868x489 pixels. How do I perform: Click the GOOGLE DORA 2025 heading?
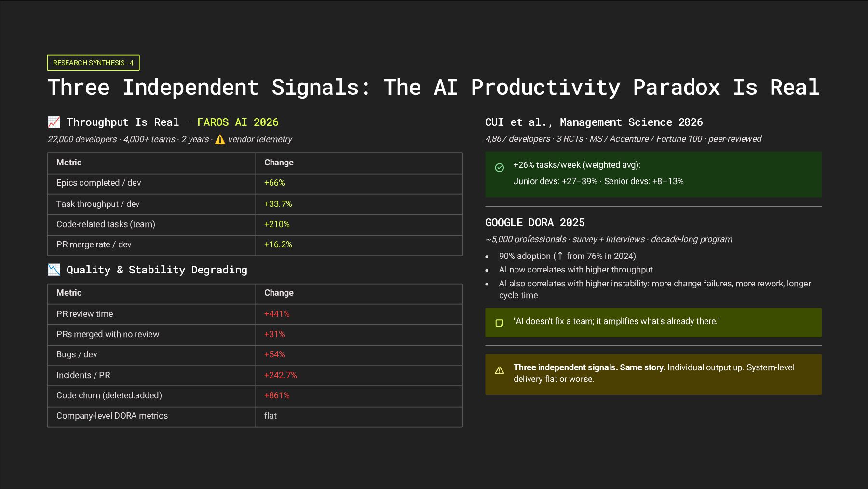535,223
